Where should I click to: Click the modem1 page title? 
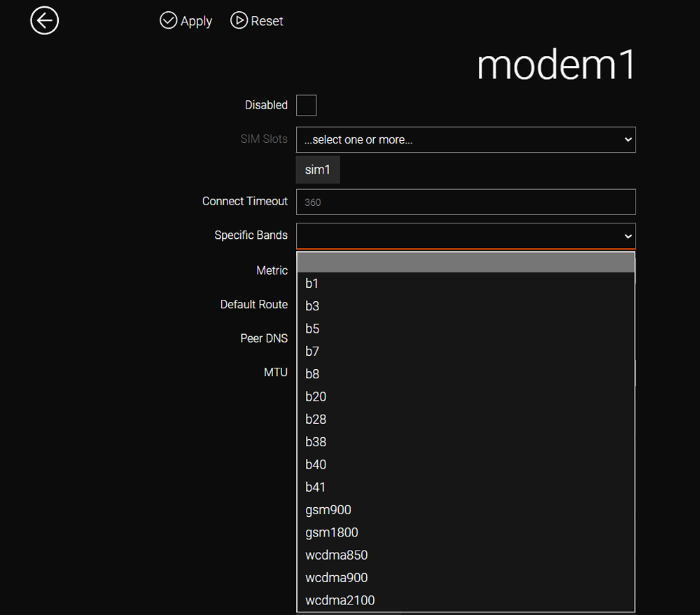[x=556, y=65]
